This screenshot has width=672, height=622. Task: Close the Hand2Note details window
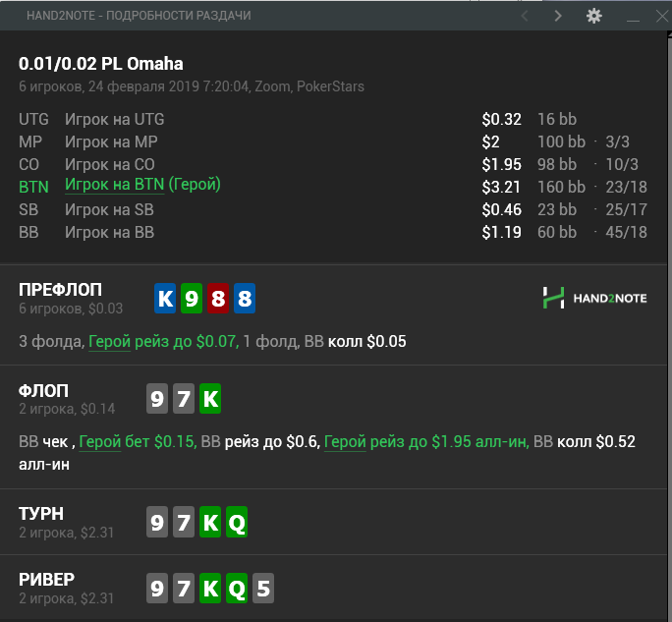[662, 16]
